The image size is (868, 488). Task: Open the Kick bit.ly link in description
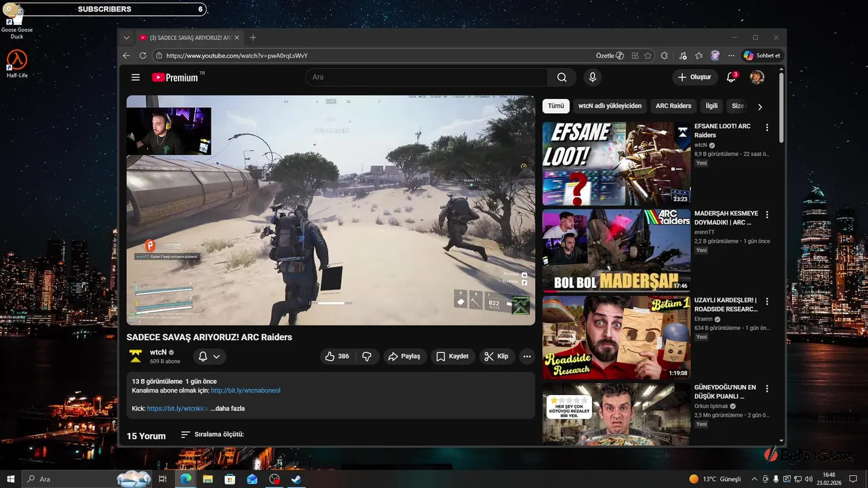click(177, 409)
